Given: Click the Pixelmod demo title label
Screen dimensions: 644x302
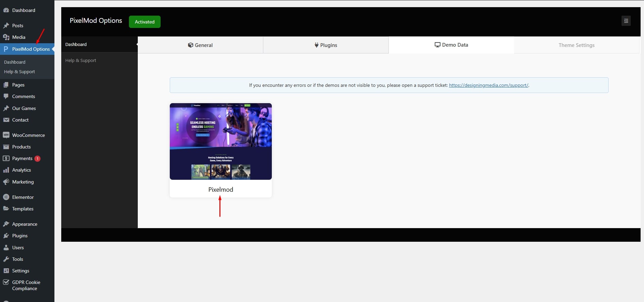Looking at the screenshot, I should 221,190.
